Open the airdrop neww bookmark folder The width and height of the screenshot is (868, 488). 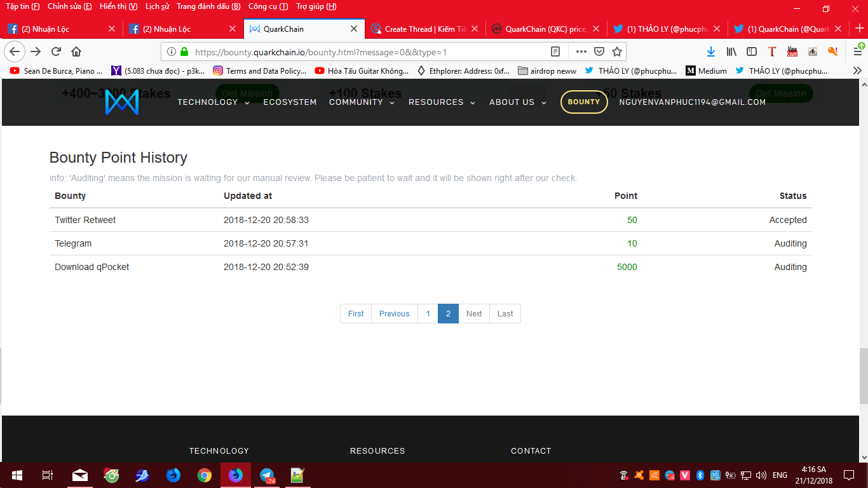pos(547,71)
